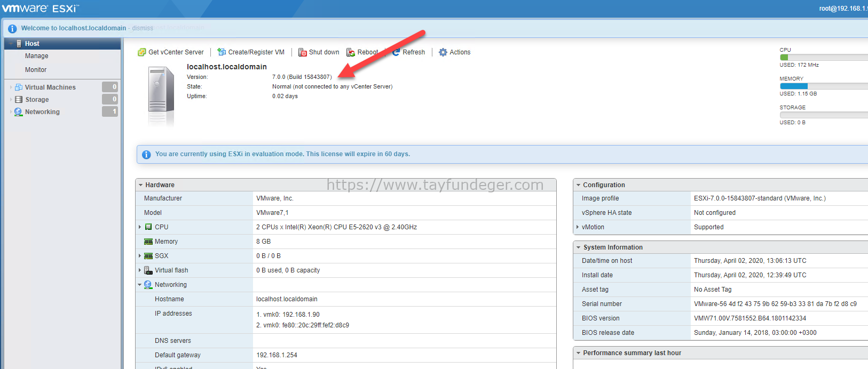Click the Image profile value
868x369 pixels.
tap(760, 198)
